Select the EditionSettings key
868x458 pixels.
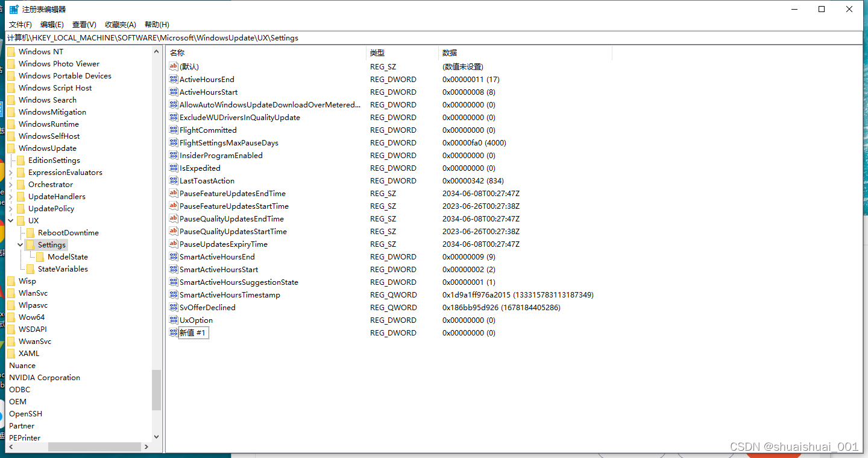[x=54, y=160]
